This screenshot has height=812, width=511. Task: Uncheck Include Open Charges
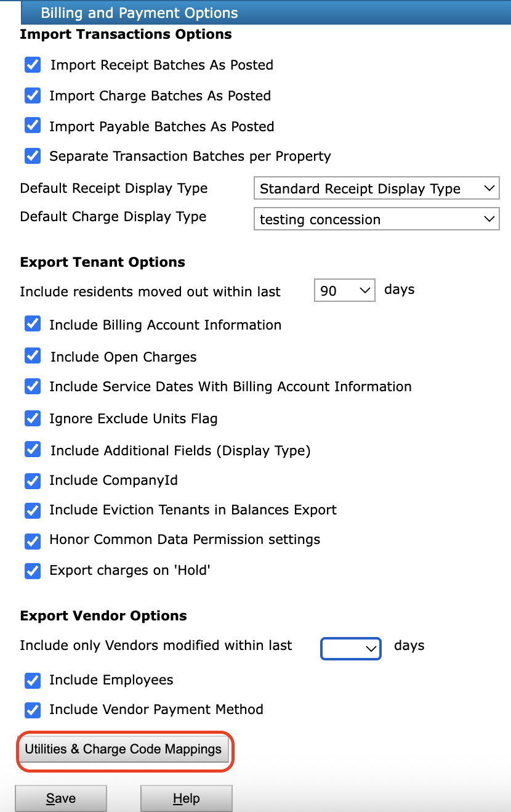[x=33, y=356]
